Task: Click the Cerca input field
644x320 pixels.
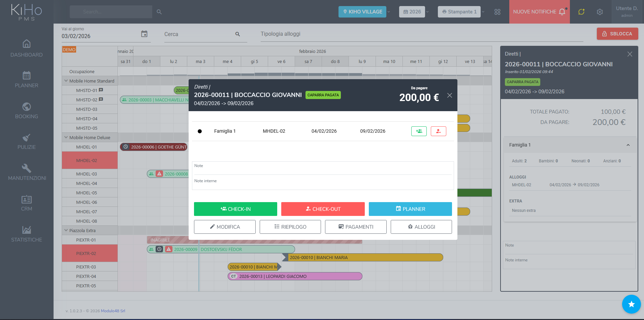Action: click(199, 34)
